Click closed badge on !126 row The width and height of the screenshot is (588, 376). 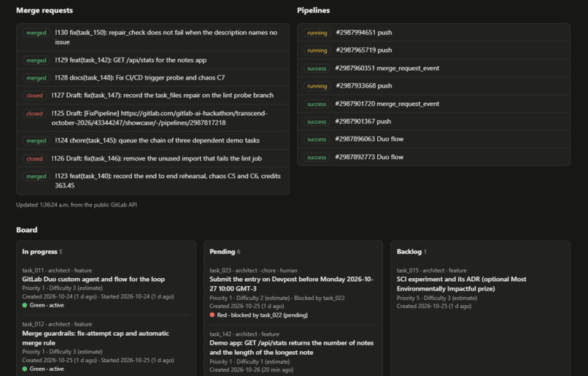click(x=34, y=158)
